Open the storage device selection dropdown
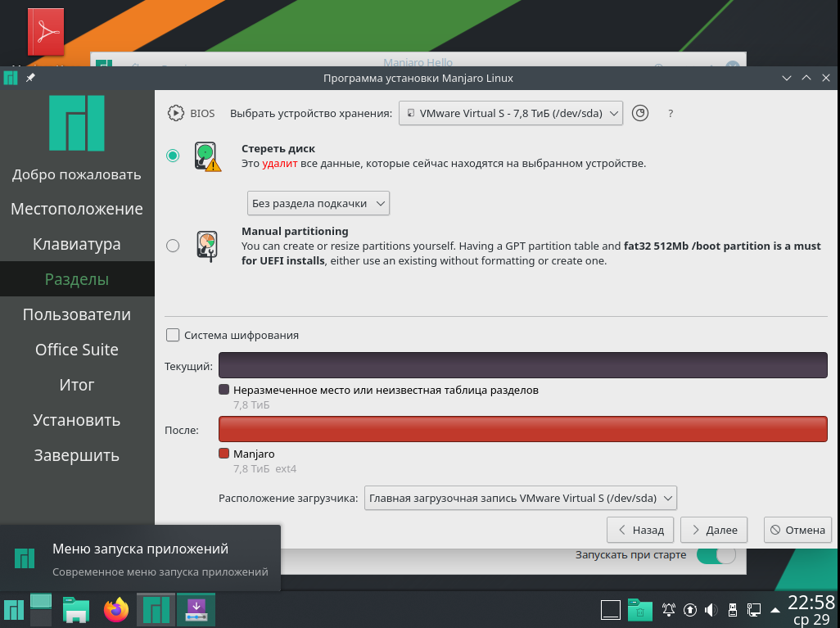The width and height of the screenshot is (840, 628). (511, 113)
